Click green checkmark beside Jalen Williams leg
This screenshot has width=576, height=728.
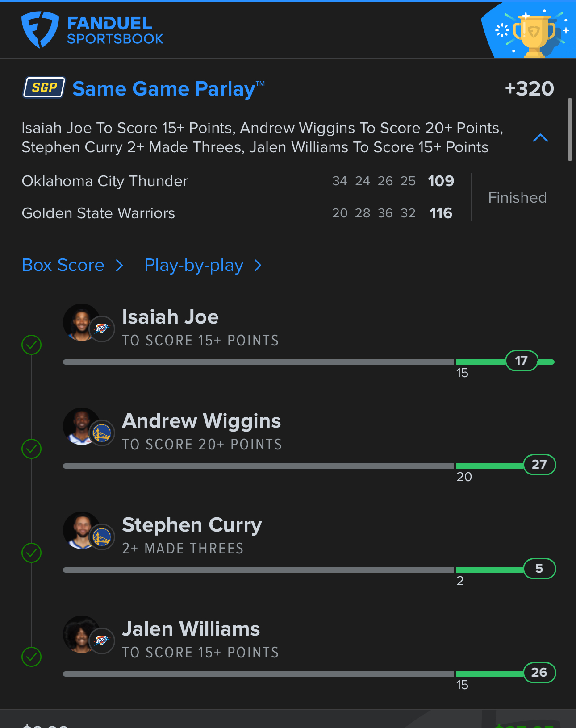click(x=32, y=657)
